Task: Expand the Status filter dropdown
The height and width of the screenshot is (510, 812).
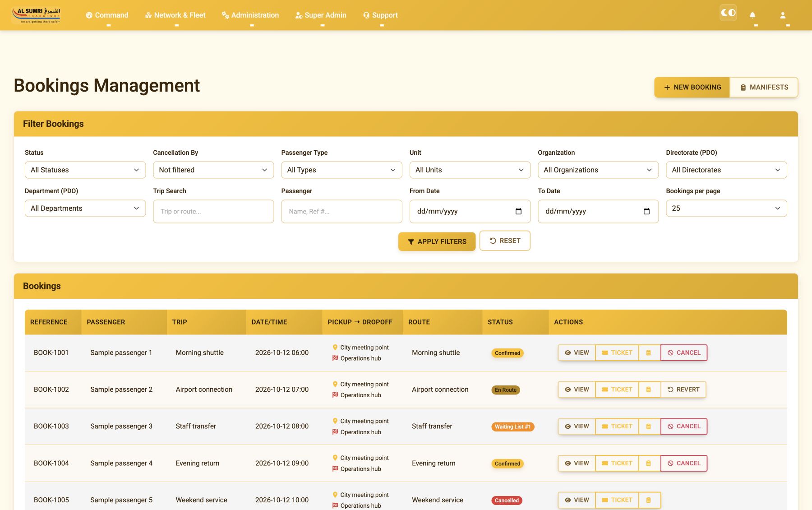Action: [x=85, y=170]
